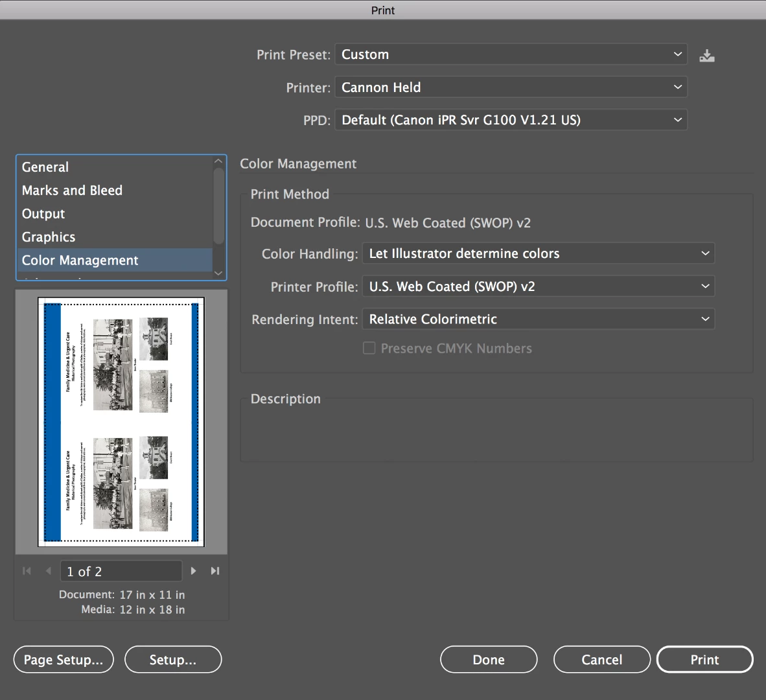Click the page number field 1 of 2
The width and height of the screenshot is (766, 700).
(x=121, y=571)
